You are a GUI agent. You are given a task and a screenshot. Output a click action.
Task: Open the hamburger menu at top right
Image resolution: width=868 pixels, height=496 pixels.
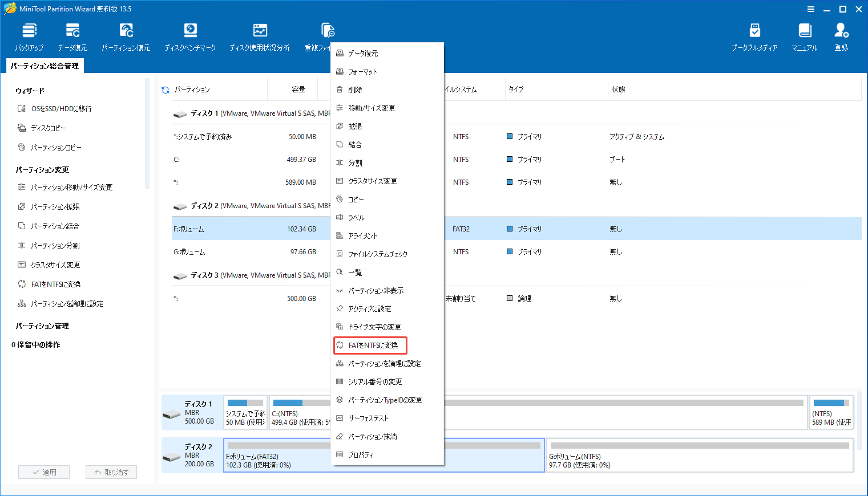(x=811, y=9)
